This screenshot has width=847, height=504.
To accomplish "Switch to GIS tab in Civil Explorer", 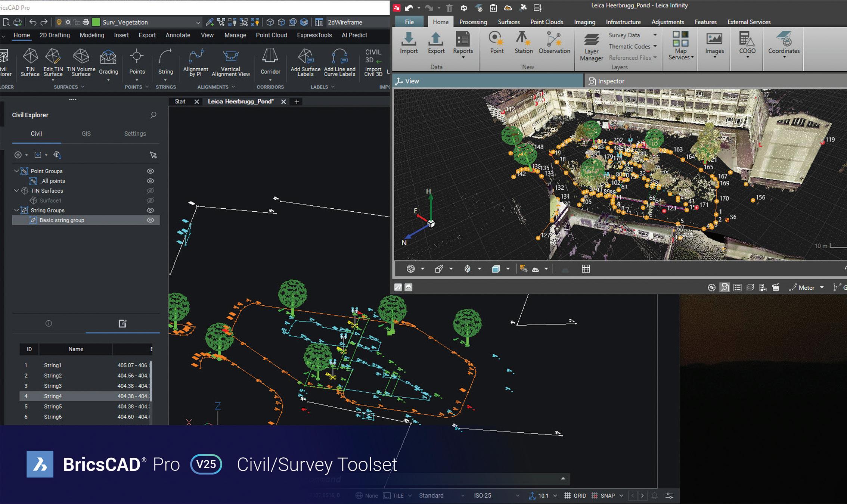I will (x=86, y=134).
